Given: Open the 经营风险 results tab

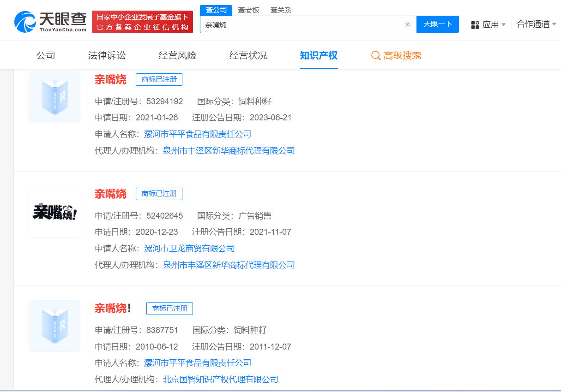Looking at the screenshot, I should click(x=177, y=56).
